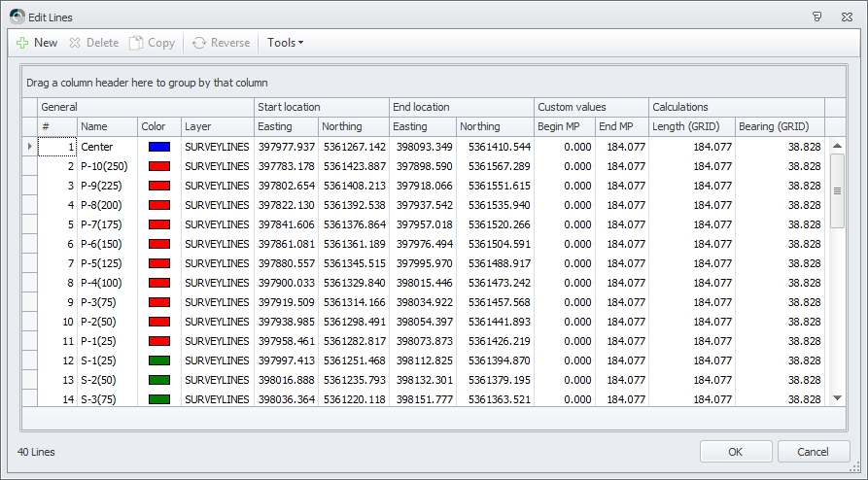
Task: Select the row indicator for Center line
Action: [29, 147]
